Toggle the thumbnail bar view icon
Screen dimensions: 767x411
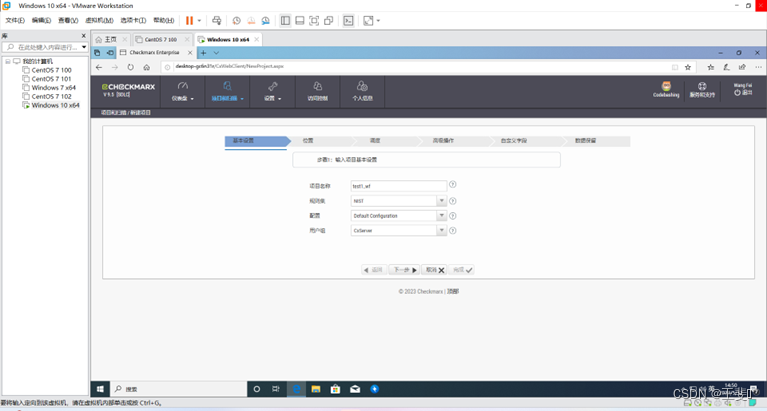(300, 21)
